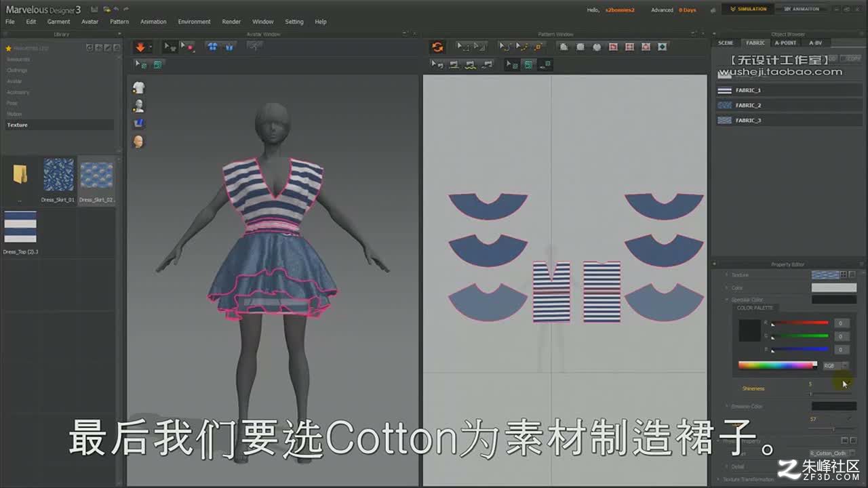Open the Avatar menu

point(90,22)
